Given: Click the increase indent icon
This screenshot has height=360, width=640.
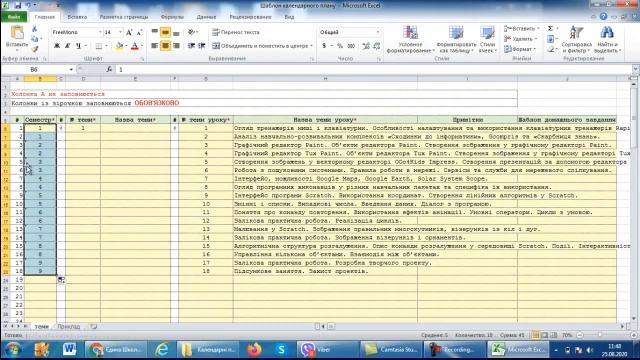Looking at the screenshot, I should [x=202, y=46].
